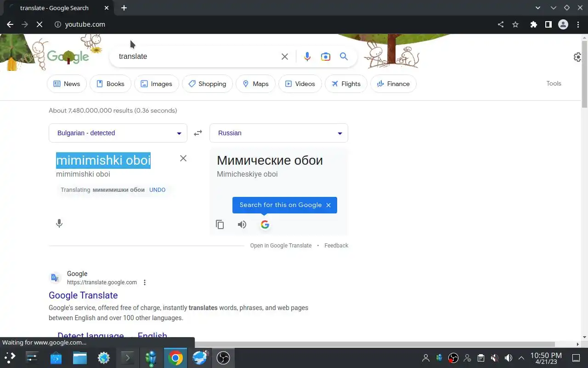Filter results by Books
This screenshot has height=368, width=588.
pos(110,84)
